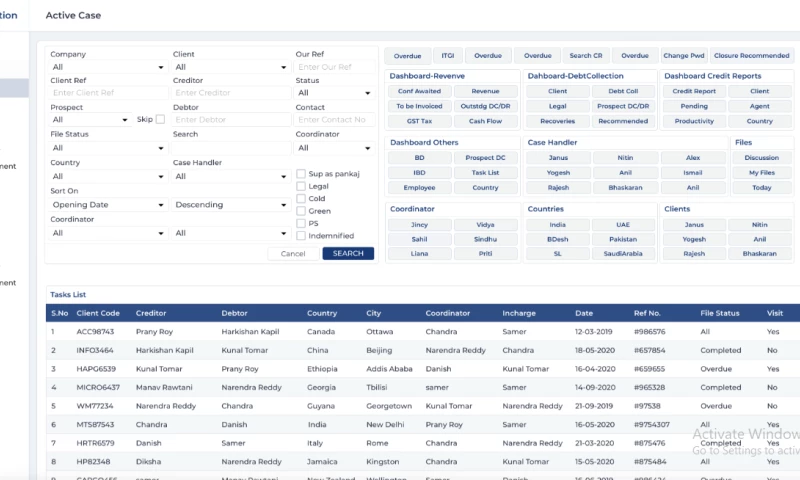Open Cash Flow revenue dashboard
This screenshot has height=480, width=800.
[x=485, y=121]
